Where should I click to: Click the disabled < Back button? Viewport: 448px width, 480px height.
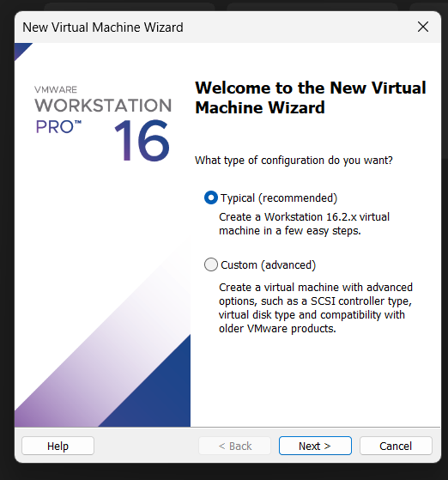coord(234,446)
